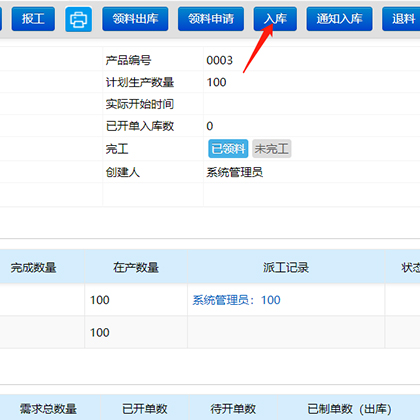
Task: Click the 派工记录 column header
Action: 286,267
